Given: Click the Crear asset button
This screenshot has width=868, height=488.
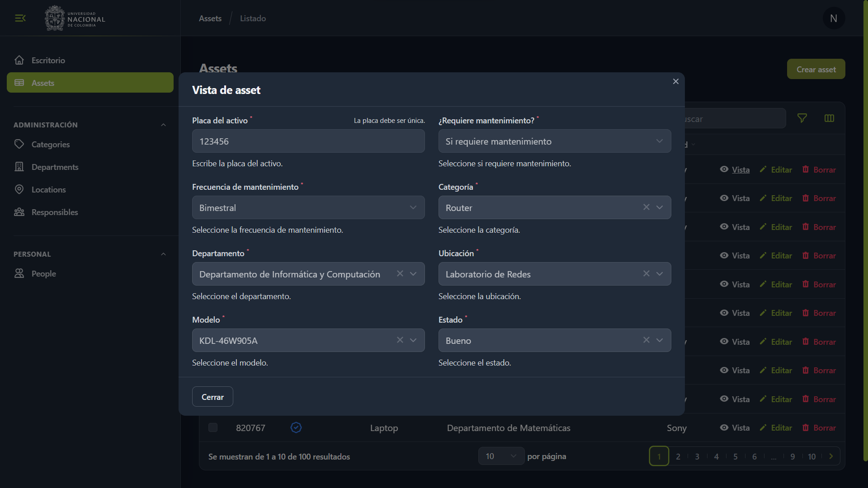Looking at the screenshot, I should pos(816,69).
